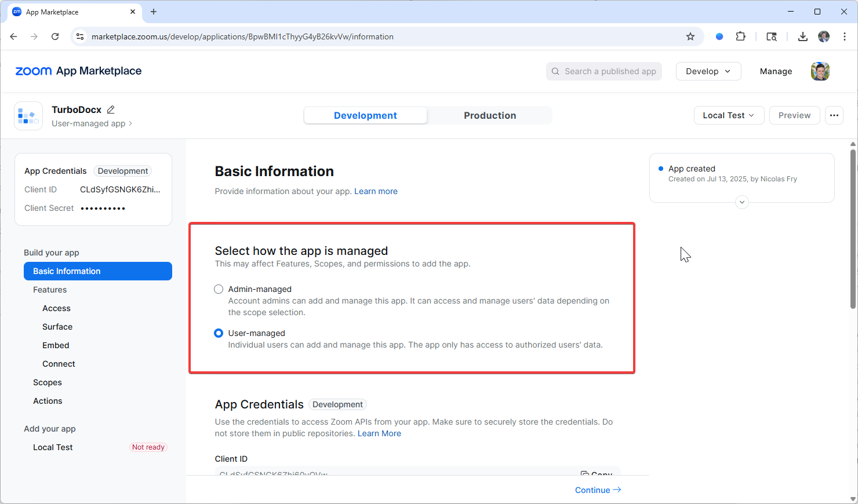858x504 pixels.
Task: Bookmark this page with the star icon
Action: pos(690,36)
